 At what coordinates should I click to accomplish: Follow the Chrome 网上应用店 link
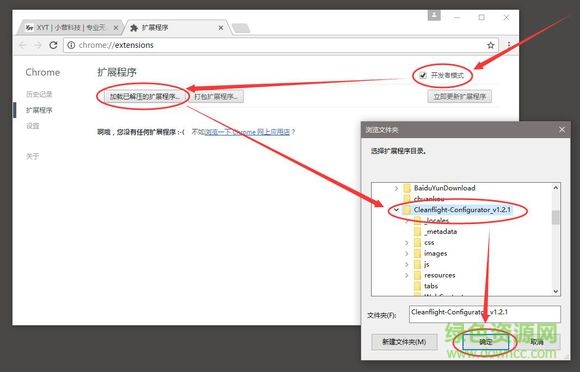[x=247, y=132]
